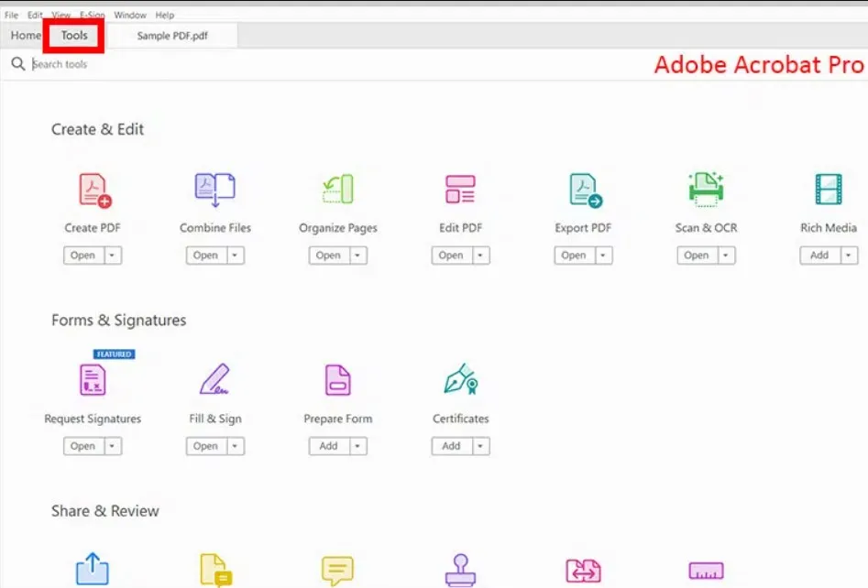The height and width of the screenshot is (588, 868).
Task: Open the Window menu
Action: point(130,15)
